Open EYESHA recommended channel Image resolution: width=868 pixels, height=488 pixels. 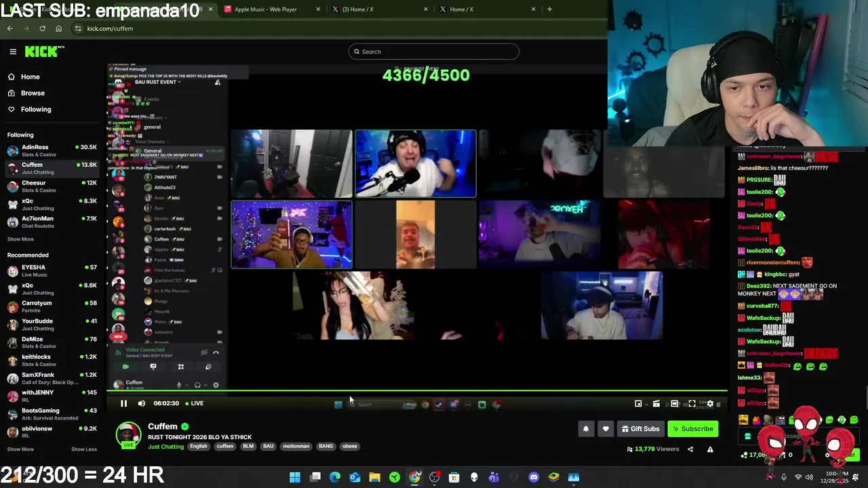[53, 270]
